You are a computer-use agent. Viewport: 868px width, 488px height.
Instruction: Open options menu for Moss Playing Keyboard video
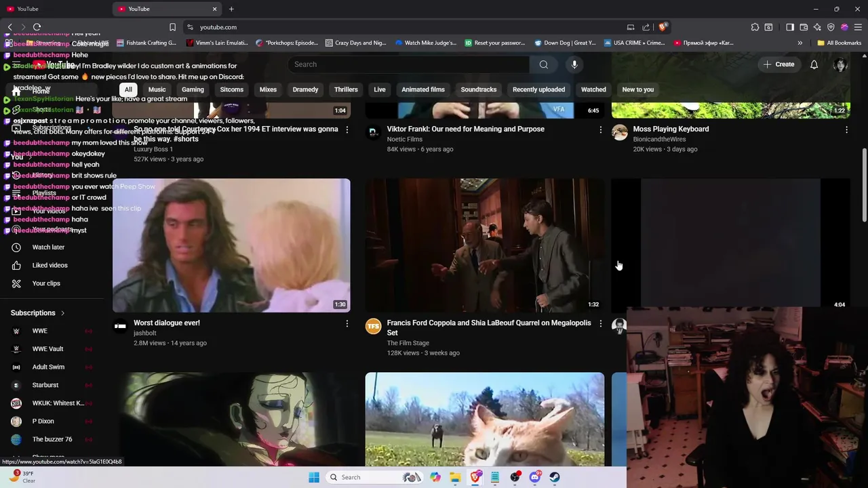[846, 129]
